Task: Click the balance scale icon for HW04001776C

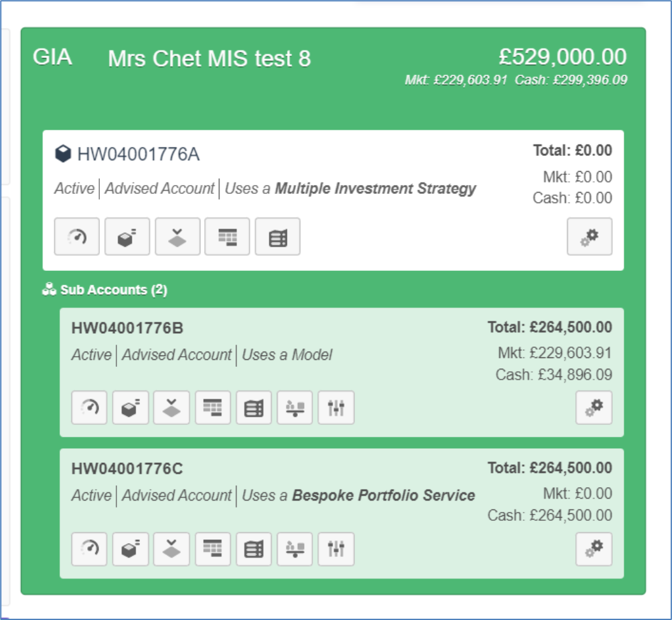Action: pos(295,549)
